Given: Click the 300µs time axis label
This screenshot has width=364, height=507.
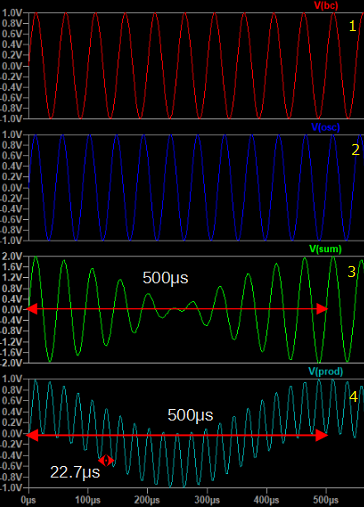Looking at the screenshot, I should coord(207,500).
